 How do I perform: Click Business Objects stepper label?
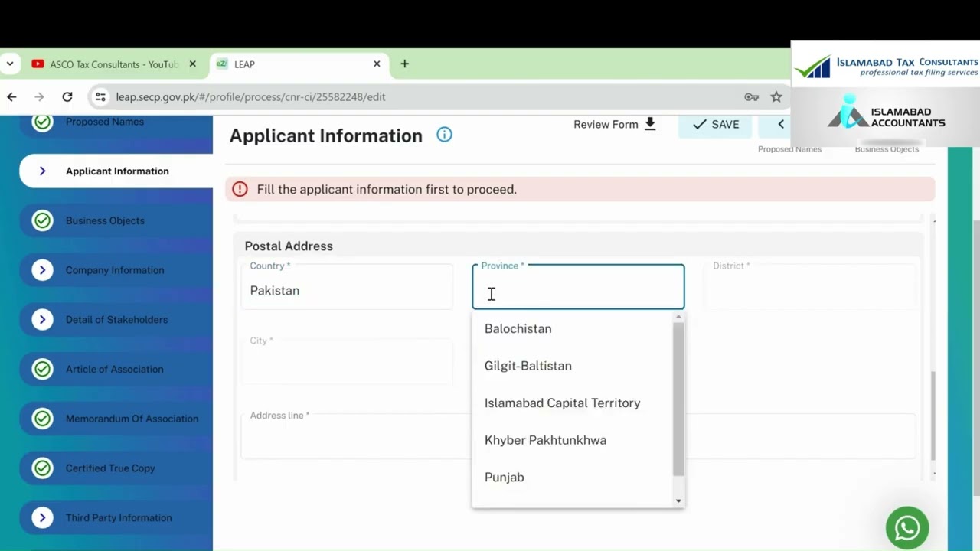coord(887,149)
